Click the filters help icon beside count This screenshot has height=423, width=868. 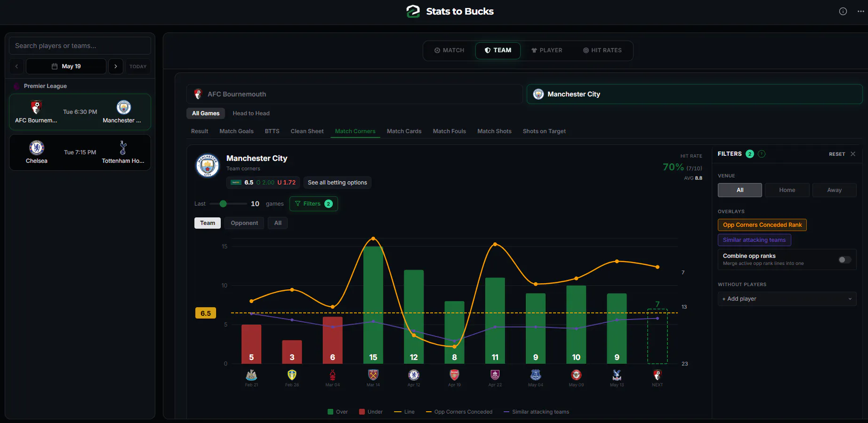762,154
